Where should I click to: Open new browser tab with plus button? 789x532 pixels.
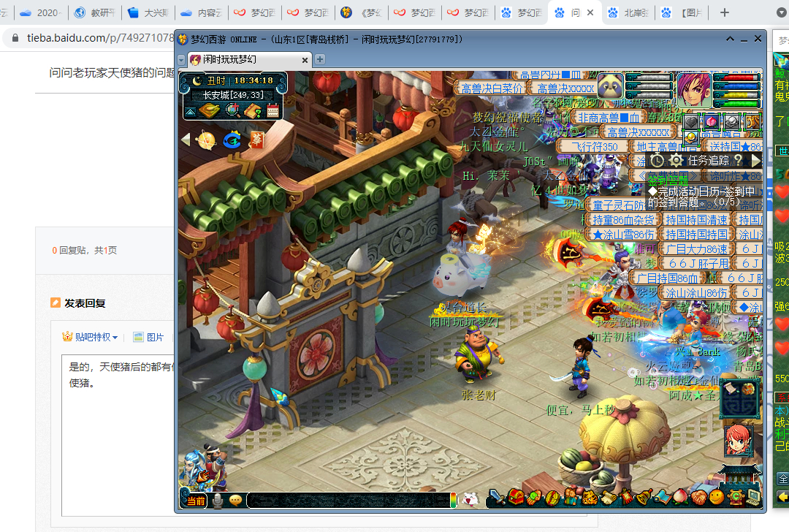tap(725, 12)
